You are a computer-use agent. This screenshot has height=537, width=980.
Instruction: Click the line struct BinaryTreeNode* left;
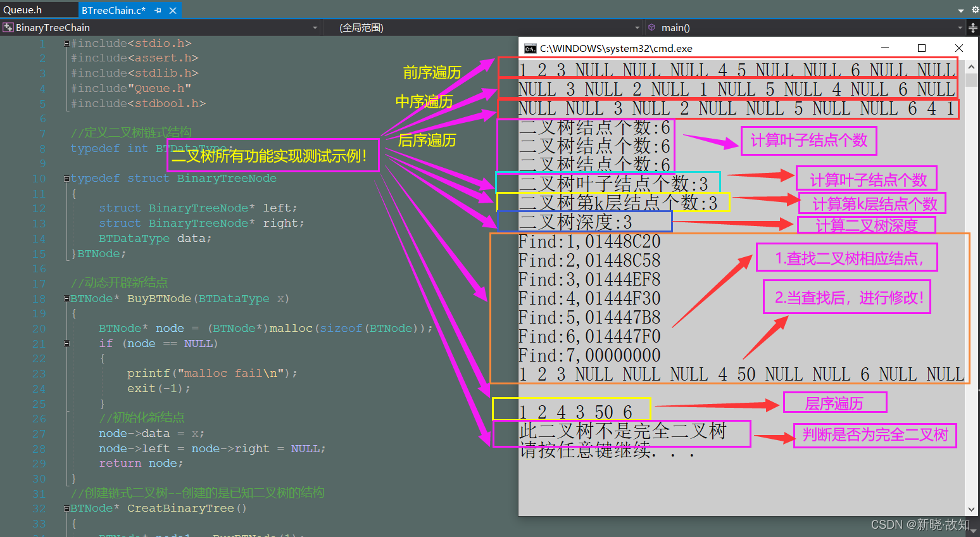click(198, 208)
